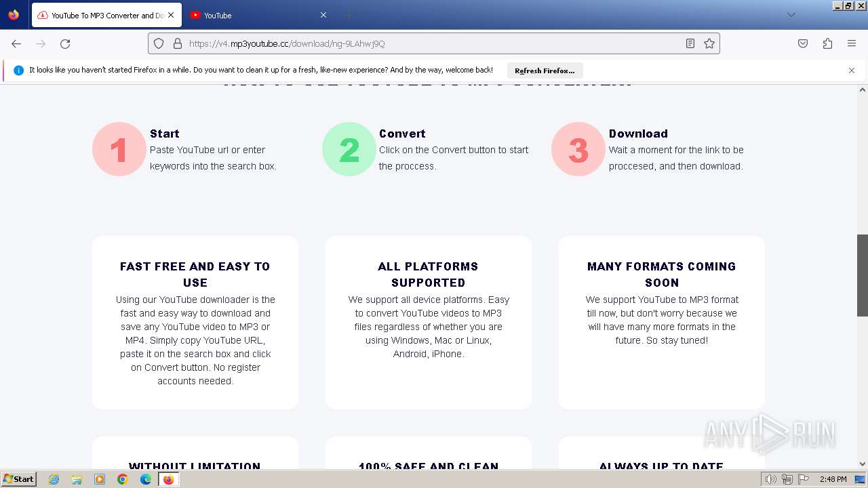Close the YouTube tab
868x488 pixels.
[x=323, y=15]
